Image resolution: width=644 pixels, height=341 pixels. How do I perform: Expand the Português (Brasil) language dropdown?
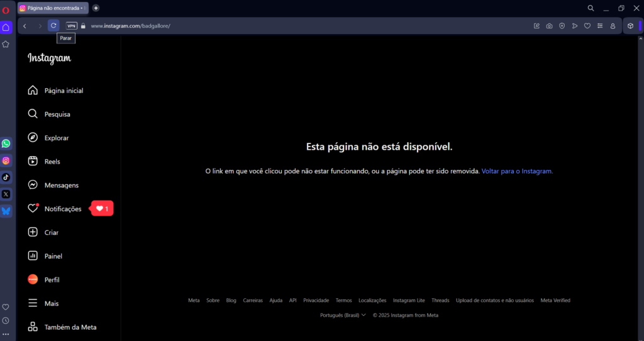(x=343, y=315)
